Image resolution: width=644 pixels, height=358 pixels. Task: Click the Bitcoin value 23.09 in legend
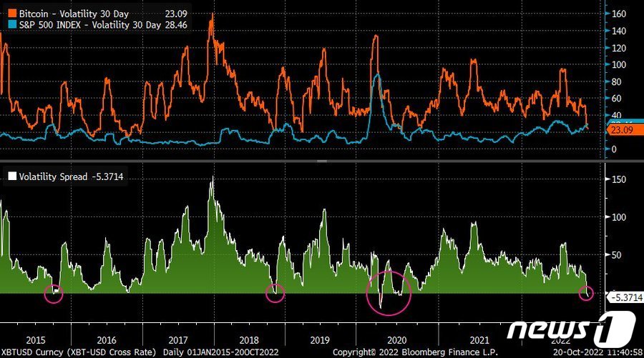tap(176, 14)
